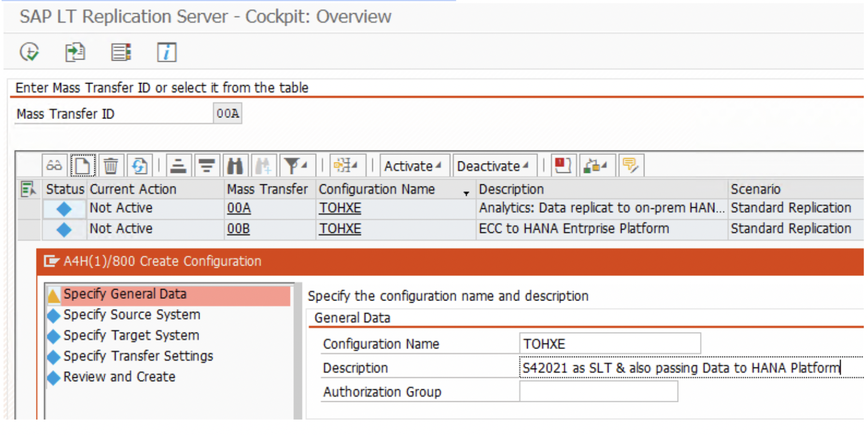868x435 pixels.
Task: Open the Deactivate dropdown button
Action: pyautogui.click(x=495, y=166)
